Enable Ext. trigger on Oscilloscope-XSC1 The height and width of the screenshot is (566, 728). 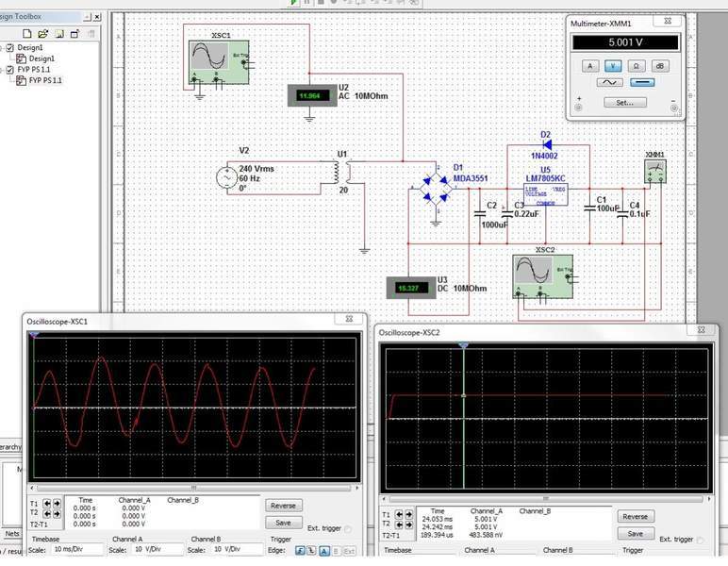(348, 528)
